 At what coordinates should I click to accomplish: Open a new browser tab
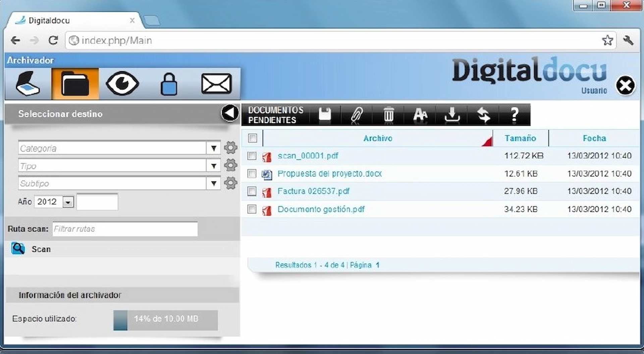tap(152, 21)
